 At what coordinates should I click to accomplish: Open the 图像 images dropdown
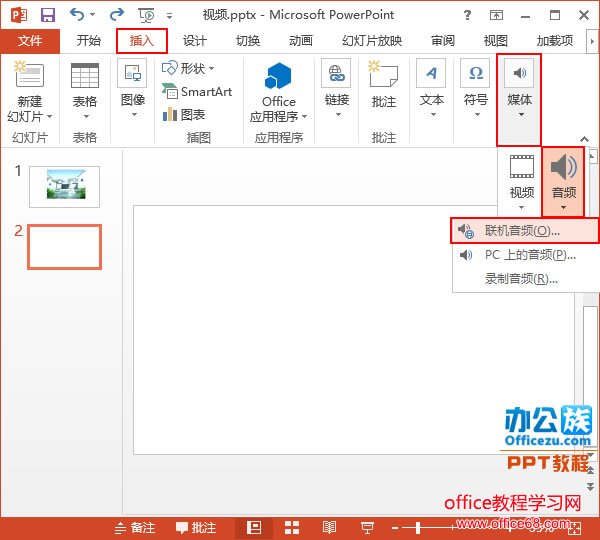132,89
